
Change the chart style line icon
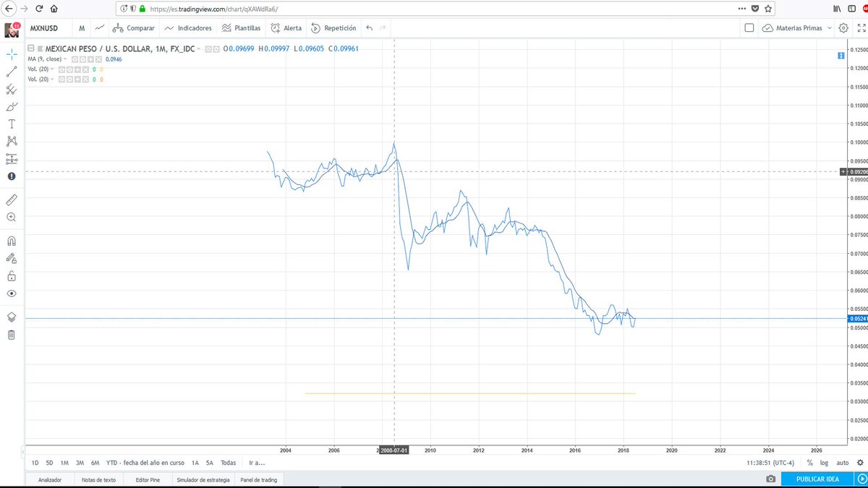pos(99,28)
